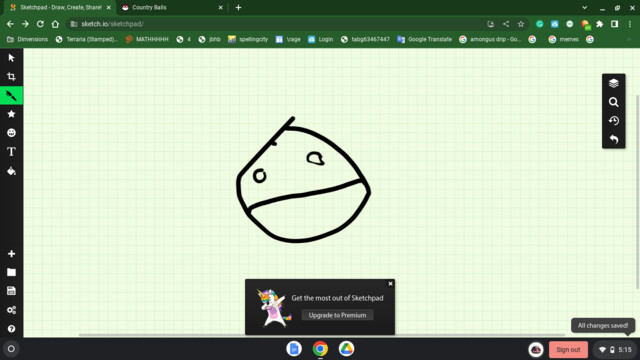Image resolution: width=640 pixels, height=360 pixels.
Task: Close the Sketchpad premium popup
Action: (390, 284)
